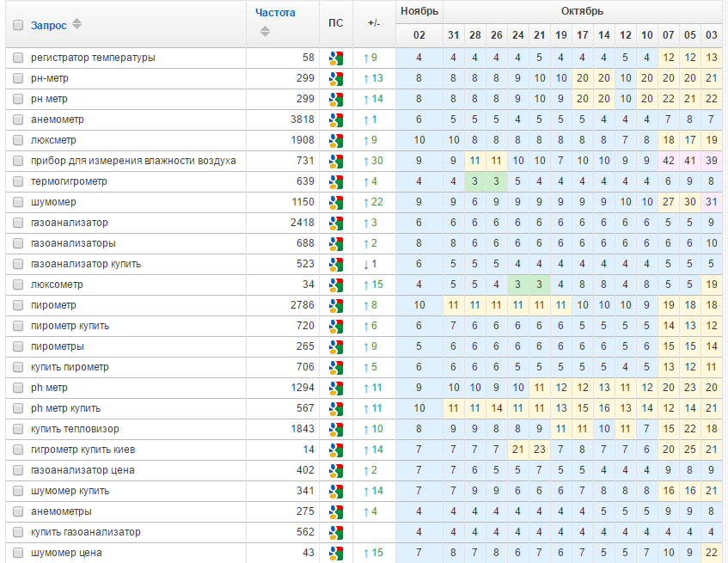Select the checkbox for газоанализатор купить
Screen dimensions: 728x563
point(18,264)
